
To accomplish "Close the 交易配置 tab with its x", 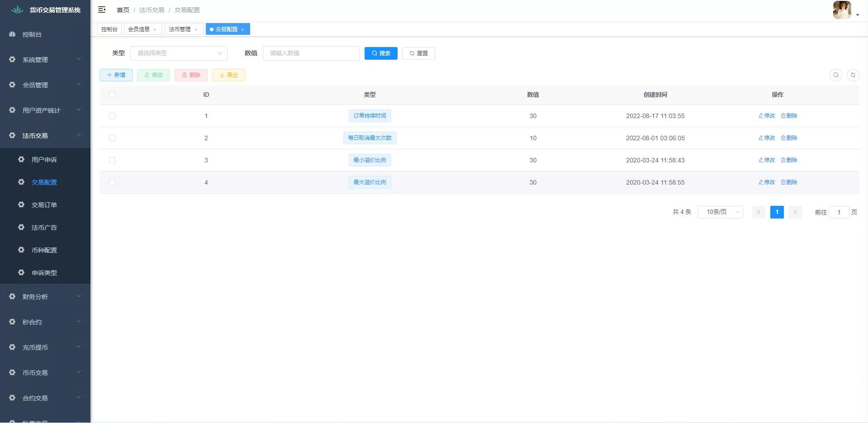I will 242,29.
